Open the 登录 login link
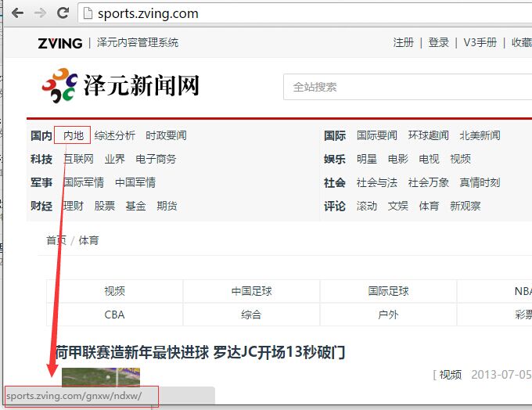Image resolution: width=532 pixels, height=410 pixels. click(x=438, y=43)
